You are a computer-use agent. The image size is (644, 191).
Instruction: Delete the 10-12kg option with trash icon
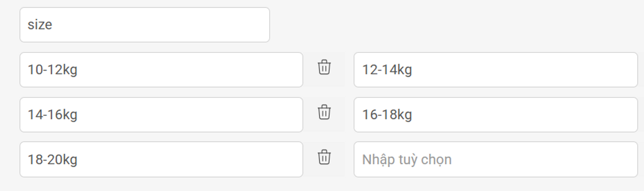pyautogui.click(x=324, y=67)
